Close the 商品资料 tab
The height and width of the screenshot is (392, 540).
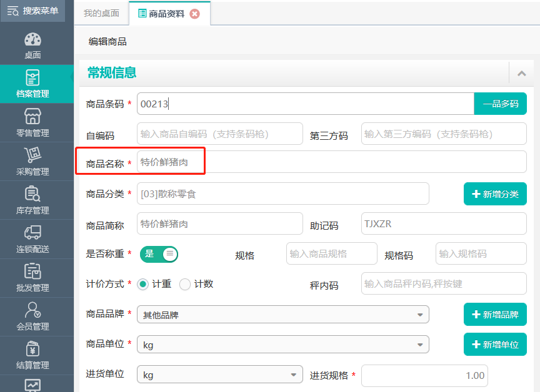click(195, 14)
